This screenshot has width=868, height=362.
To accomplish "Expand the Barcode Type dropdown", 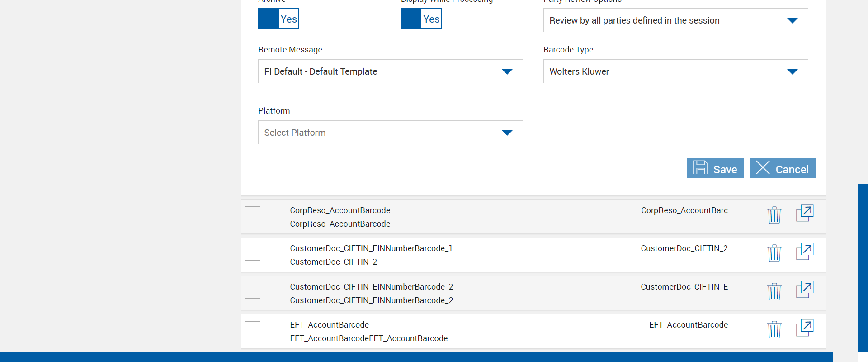I will coord(675,71).
